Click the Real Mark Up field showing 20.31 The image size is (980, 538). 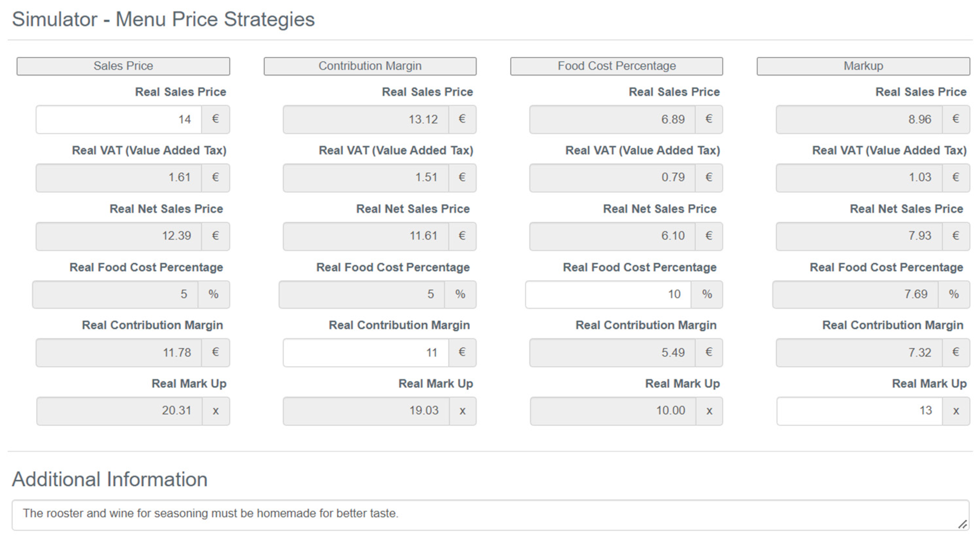coord(119,411)
